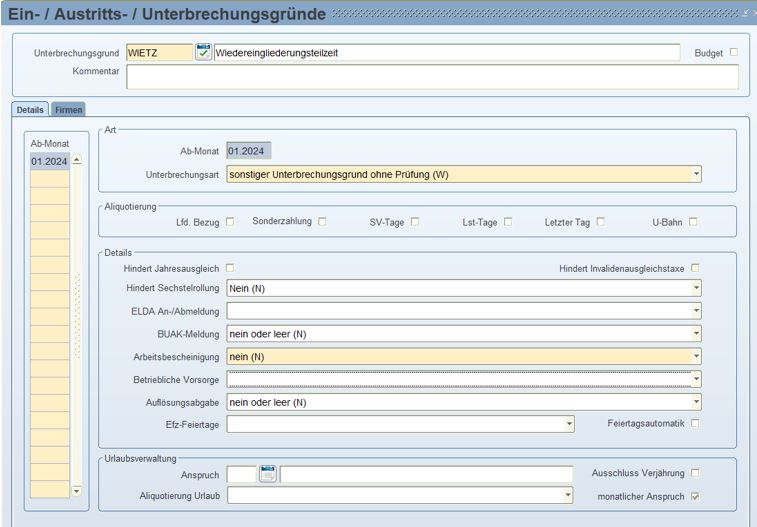
Task: Open the lookup icon beside Unterbrechungsgrund field
Action: (x=203, y=52)
